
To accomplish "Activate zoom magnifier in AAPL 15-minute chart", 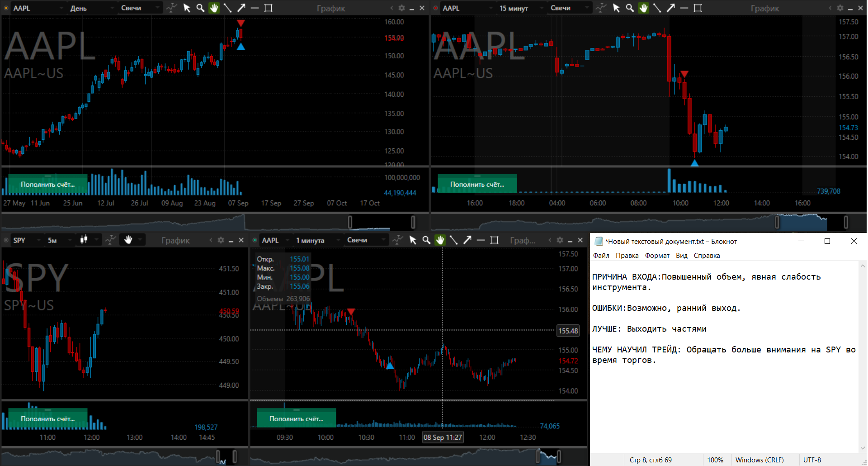I will (x=630, y=8).
